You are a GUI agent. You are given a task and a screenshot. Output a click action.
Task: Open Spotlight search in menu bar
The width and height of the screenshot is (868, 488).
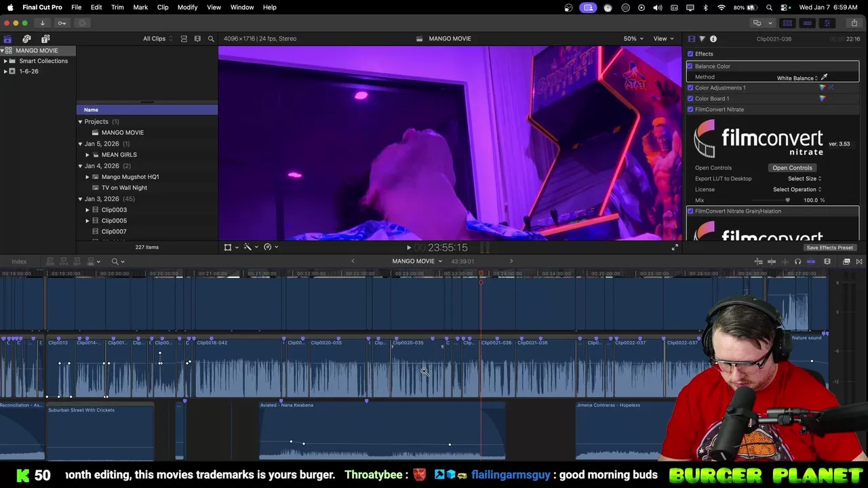tap(769, 7)
